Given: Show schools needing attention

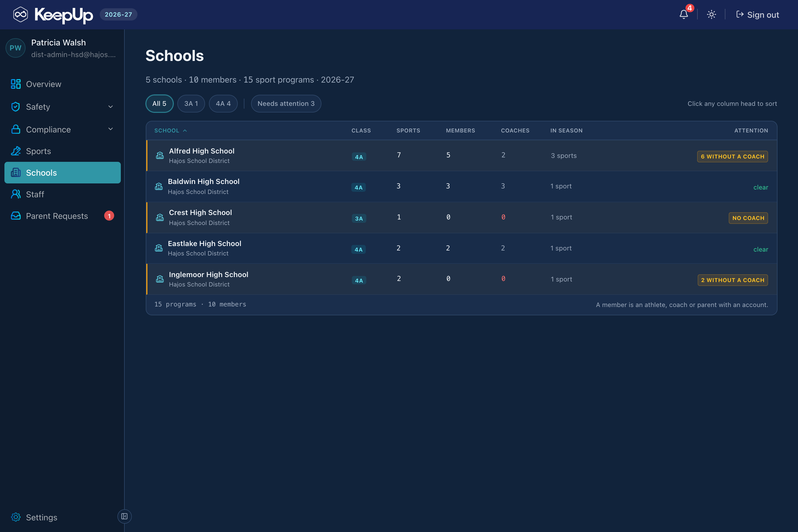Looking at the screenshot, I should (286, 103).
